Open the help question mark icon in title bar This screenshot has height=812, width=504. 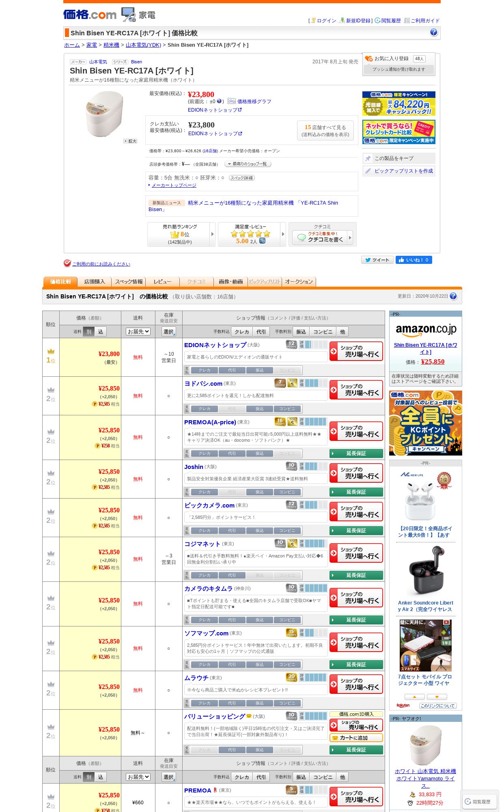(x=433, y=32)
